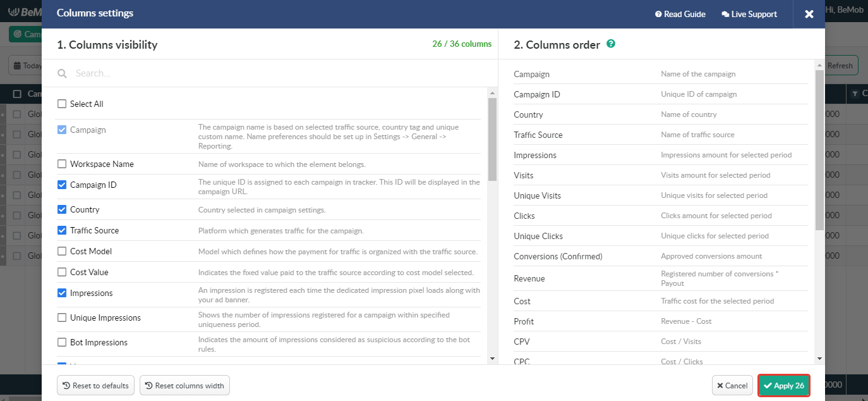The height and width of the screenshot is (401, 868).
Task: Select the Revenue row in columns order
Action: click(660, 278)
